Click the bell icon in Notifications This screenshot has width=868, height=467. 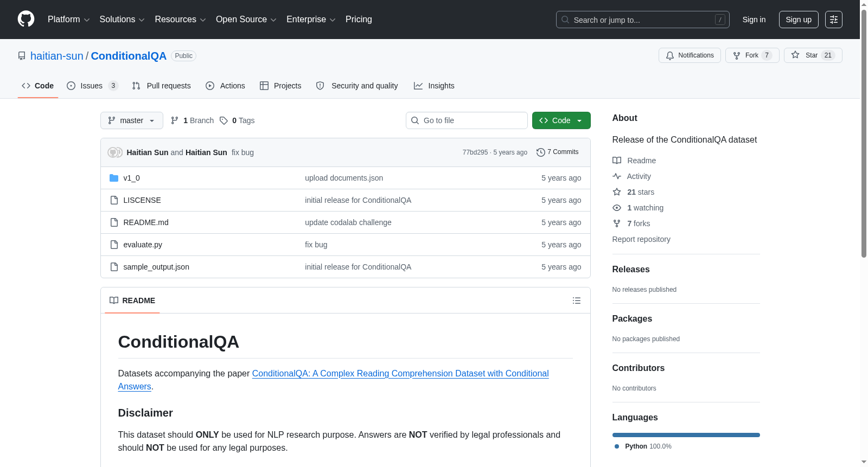click(x=670, y=55)
